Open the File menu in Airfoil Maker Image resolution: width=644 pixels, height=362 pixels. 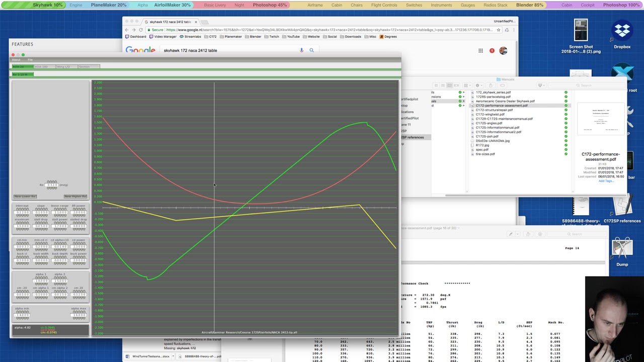tap(30, 60)
